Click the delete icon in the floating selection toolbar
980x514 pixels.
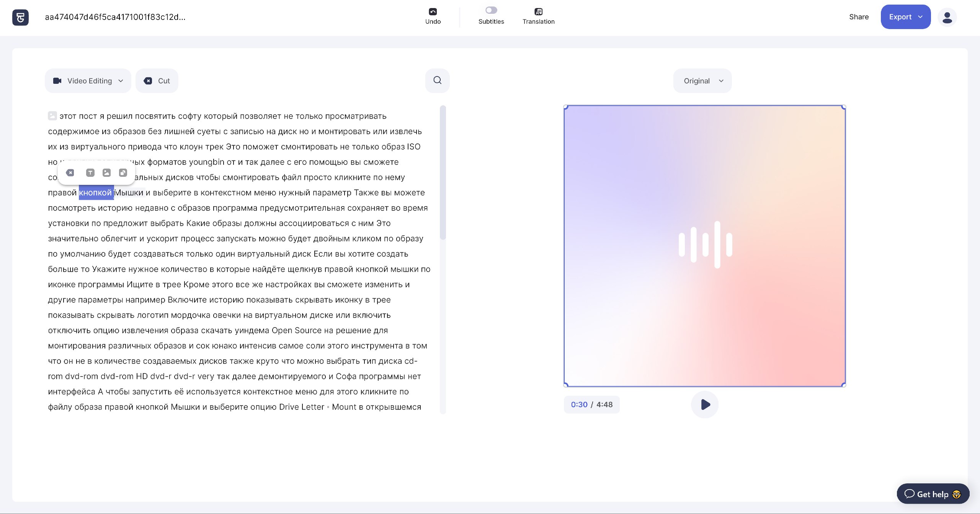coord(70,173)
